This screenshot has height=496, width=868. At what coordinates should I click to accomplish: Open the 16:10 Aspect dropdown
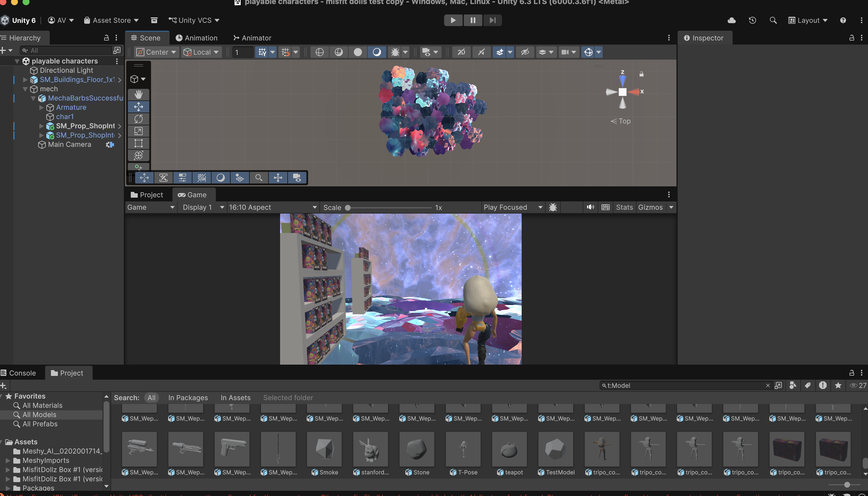(x=273, y=207)
